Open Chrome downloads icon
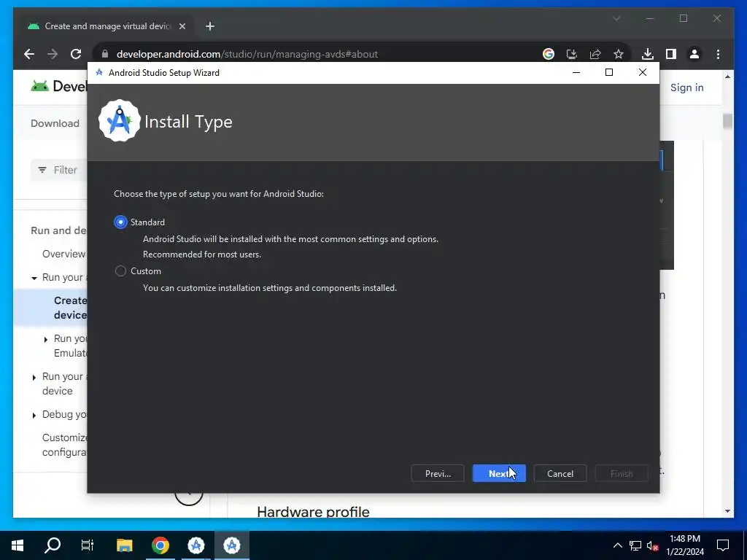 click(648, 54)
